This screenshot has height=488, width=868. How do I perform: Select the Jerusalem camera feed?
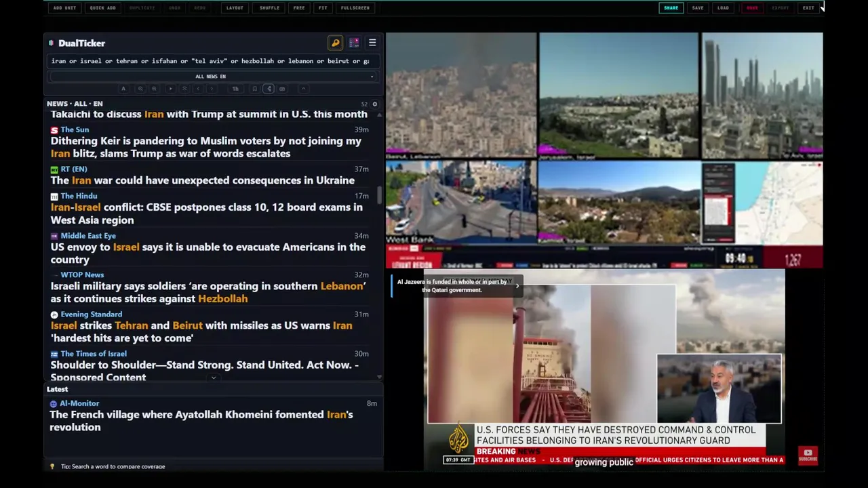(x=618, y=95)
